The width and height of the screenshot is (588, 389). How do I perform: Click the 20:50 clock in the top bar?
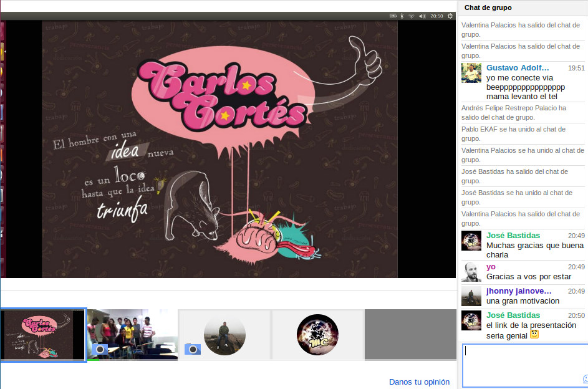coord(436,16)
